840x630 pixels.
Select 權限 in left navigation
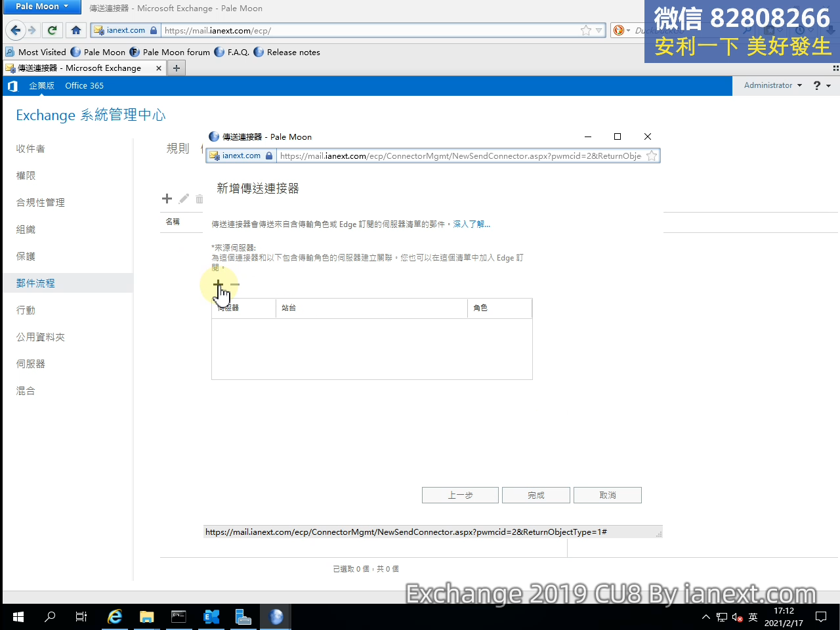(26, 176)
